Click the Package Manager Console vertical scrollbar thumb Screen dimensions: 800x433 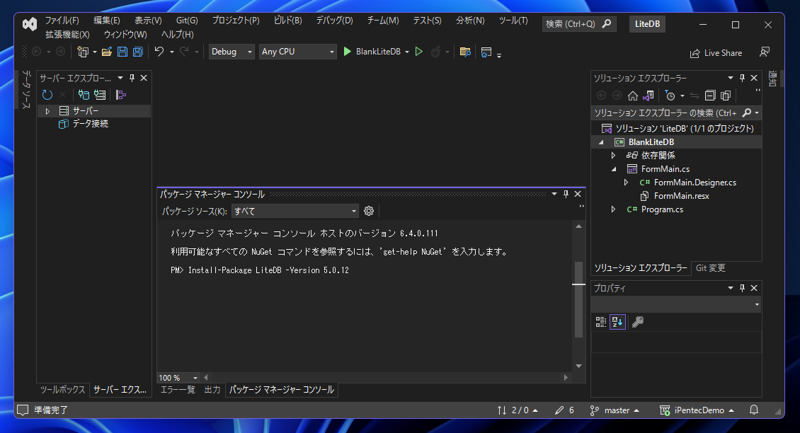coord(579,299)
